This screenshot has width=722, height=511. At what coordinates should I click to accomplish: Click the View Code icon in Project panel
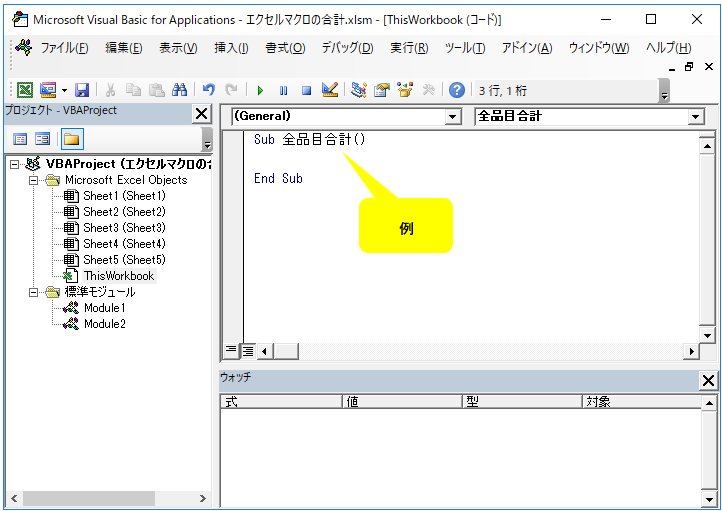(x=20, y=139)
